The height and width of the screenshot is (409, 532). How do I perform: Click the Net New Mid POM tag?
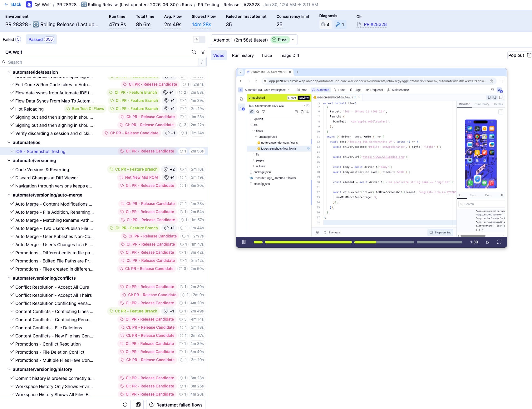pyautogui.click(x=139, y=177)
